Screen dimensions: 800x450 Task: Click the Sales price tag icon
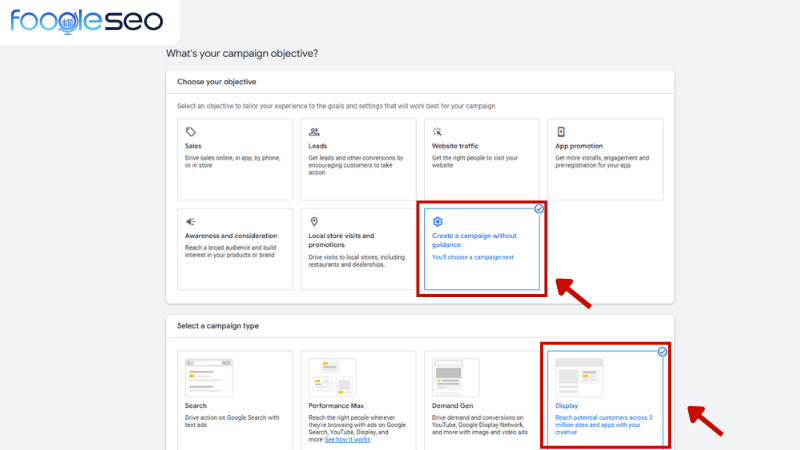click(191, 132)
